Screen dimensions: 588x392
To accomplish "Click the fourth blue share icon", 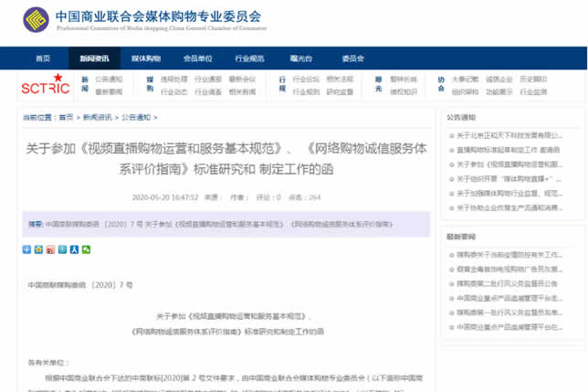I will [62, 249].
